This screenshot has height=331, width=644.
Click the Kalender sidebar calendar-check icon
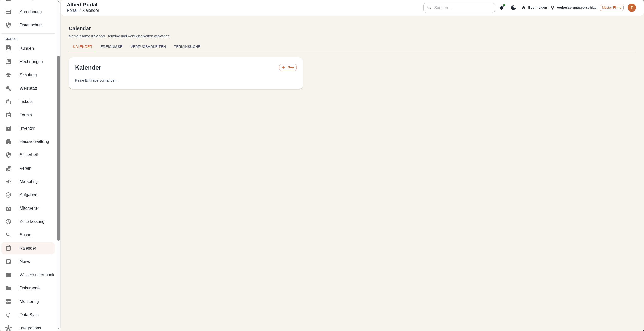8,248
